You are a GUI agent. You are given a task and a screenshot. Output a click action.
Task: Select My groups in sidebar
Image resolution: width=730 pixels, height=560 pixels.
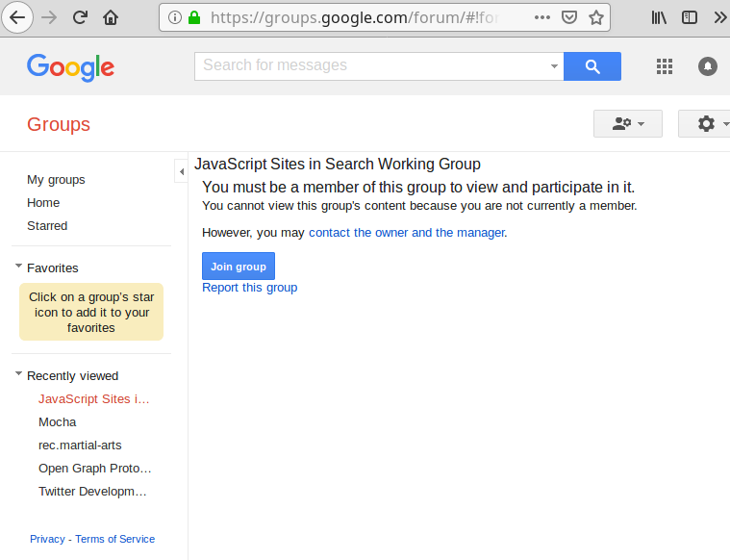[56, 180]
